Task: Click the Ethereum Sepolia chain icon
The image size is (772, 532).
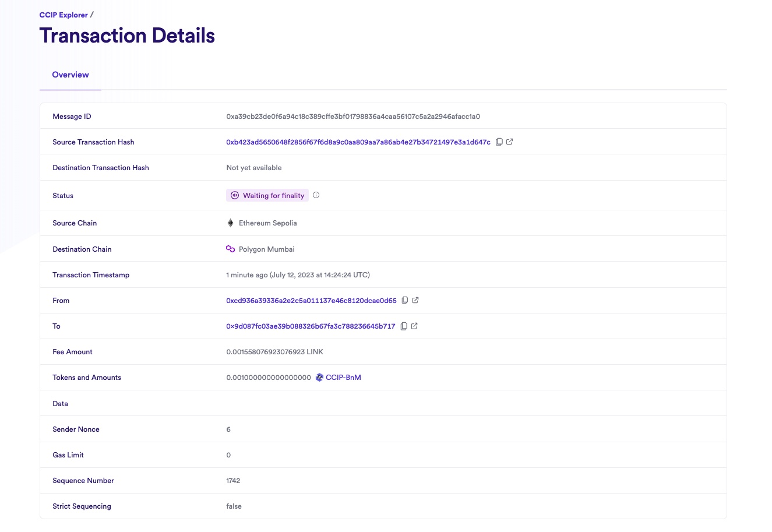Action: tap(230, 223)
